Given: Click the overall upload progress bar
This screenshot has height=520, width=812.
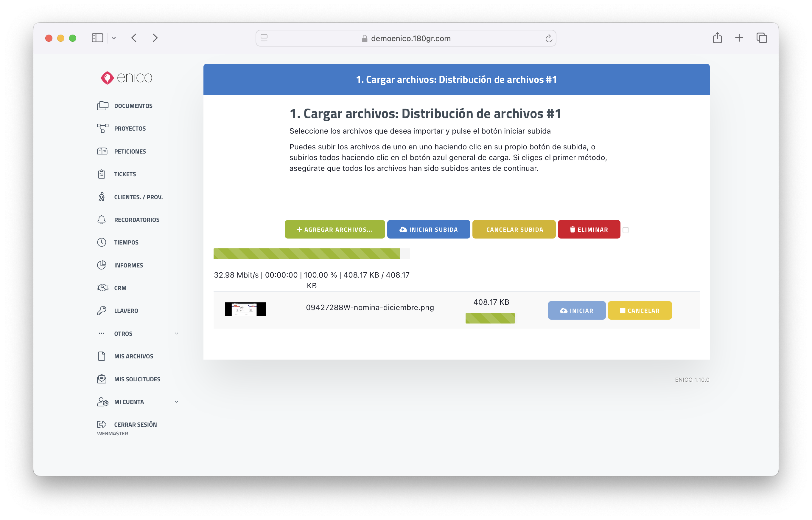Looking at the screenshot, I should [311, 253].
